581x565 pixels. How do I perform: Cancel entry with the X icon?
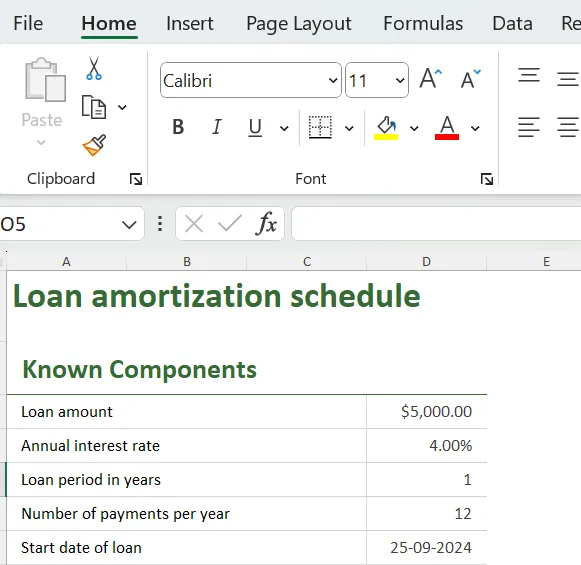pos(194,224)
